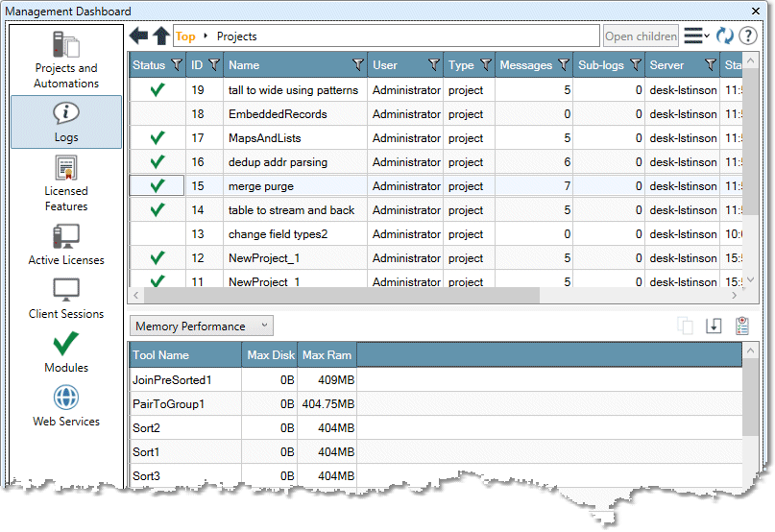Click the back arrow navigation icon

139,36
